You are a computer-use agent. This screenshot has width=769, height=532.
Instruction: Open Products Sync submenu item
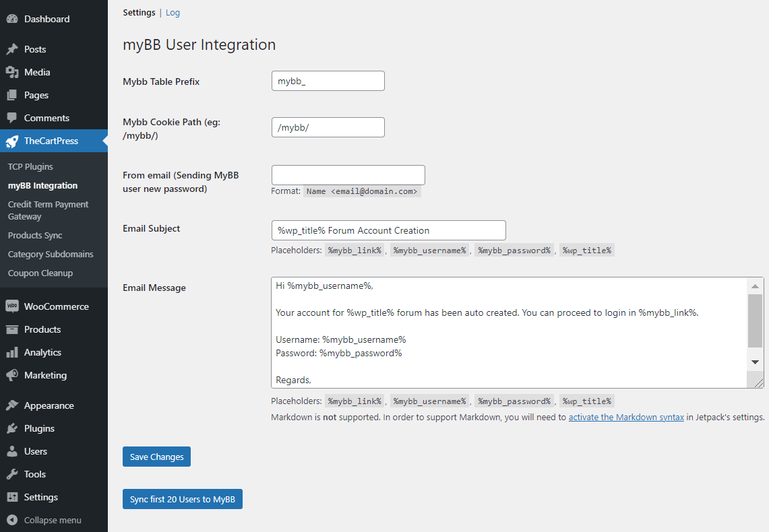pyautogui.click(x=35, y=235)
